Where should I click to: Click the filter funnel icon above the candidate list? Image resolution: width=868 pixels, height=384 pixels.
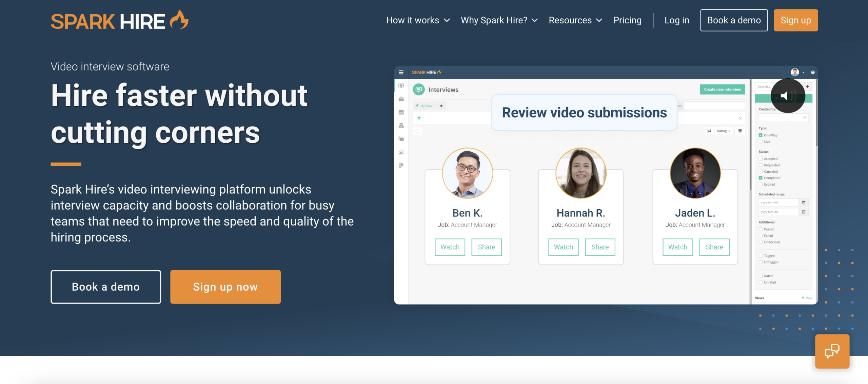(419, 118)
